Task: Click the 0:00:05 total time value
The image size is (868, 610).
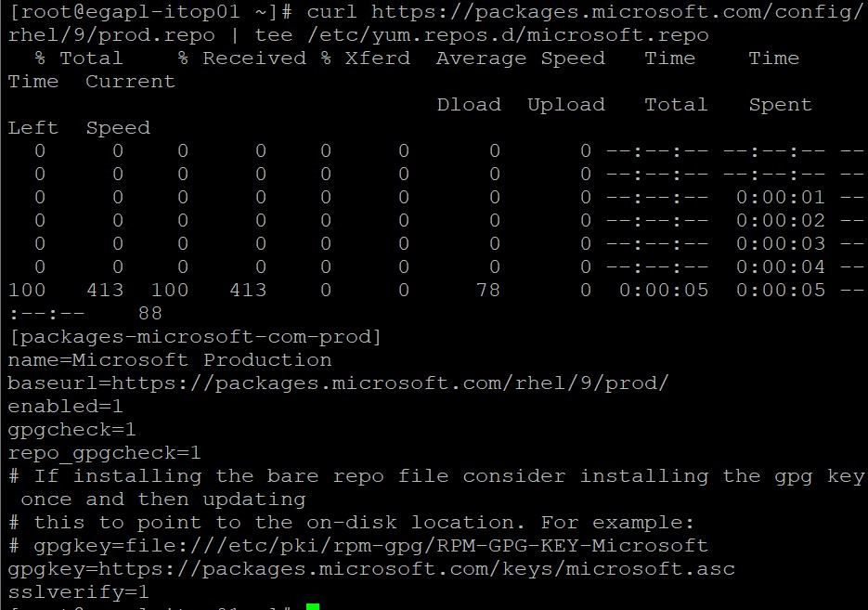Action: click(664, 290)
